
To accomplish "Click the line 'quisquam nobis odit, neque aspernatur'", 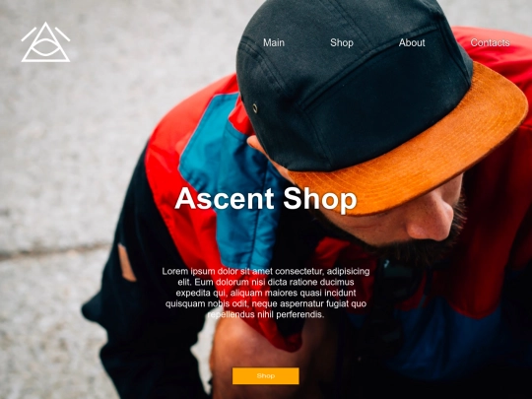I will (x=266, y=303).
